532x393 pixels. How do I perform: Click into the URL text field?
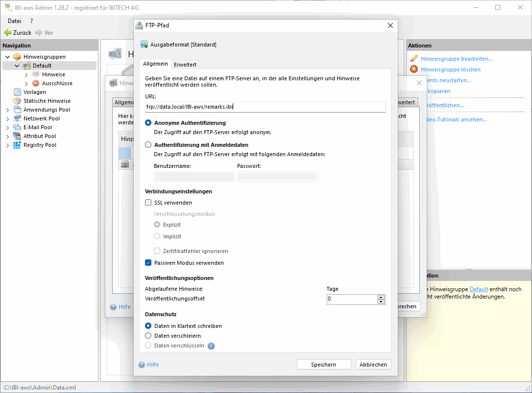pos(265,107)
